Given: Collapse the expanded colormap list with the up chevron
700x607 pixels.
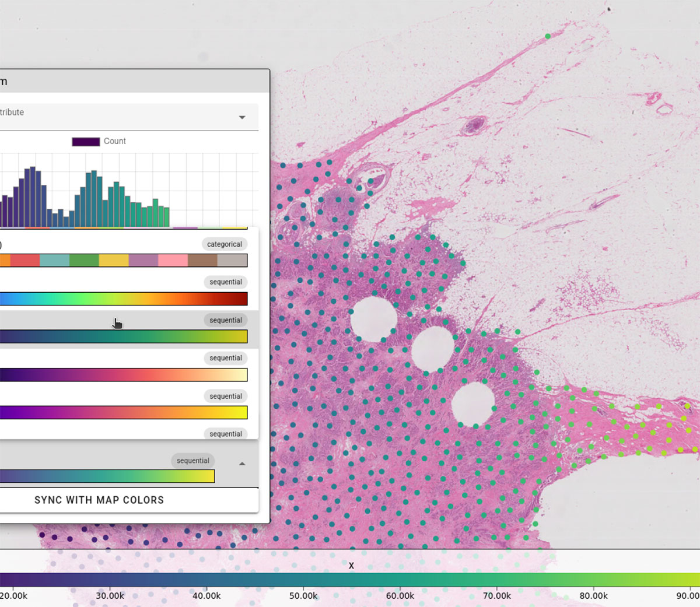Looking at the screenshot, I should tap(242, 464).
